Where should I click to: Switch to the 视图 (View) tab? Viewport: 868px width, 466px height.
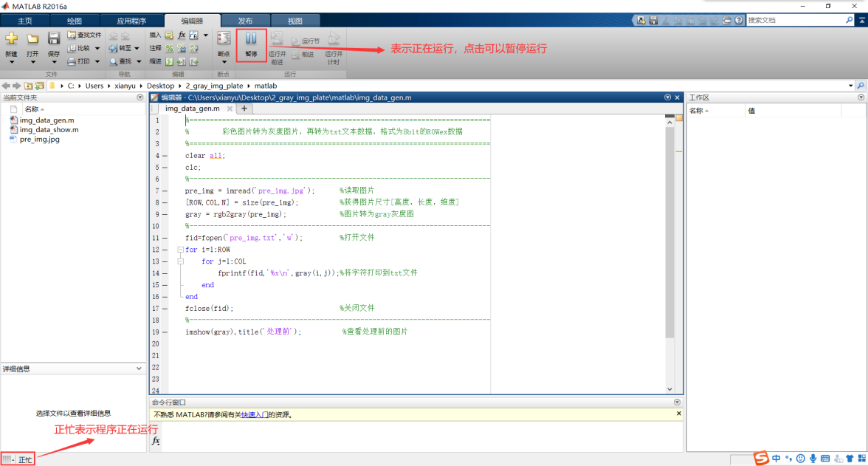[x=294, y=21]
